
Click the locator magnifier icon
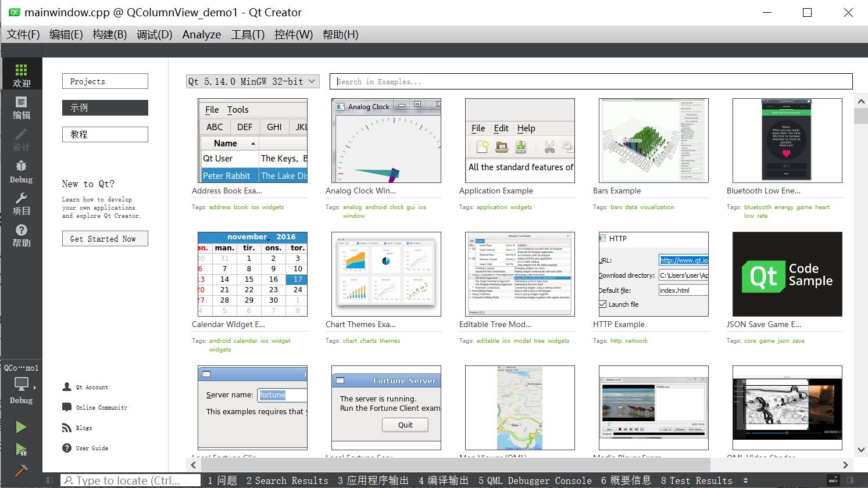click(69, 480)
